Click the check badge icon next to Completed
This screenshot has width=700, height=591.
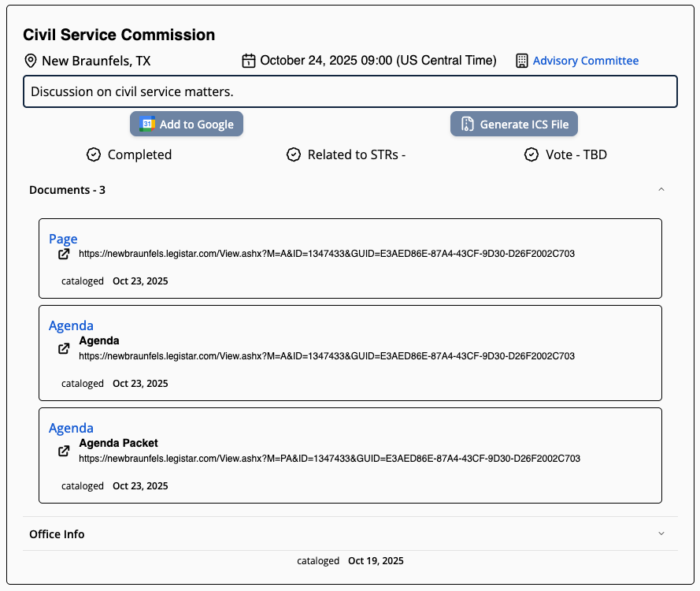click(94, 154)
